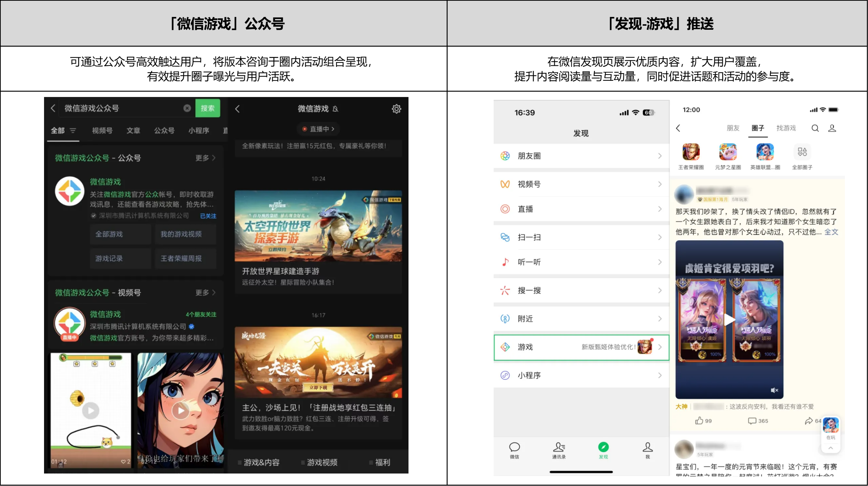Click the settings gear in 微信游戏 header
Image resolution: width=868 pixels, height=486 pixels.
pos(396,109)
